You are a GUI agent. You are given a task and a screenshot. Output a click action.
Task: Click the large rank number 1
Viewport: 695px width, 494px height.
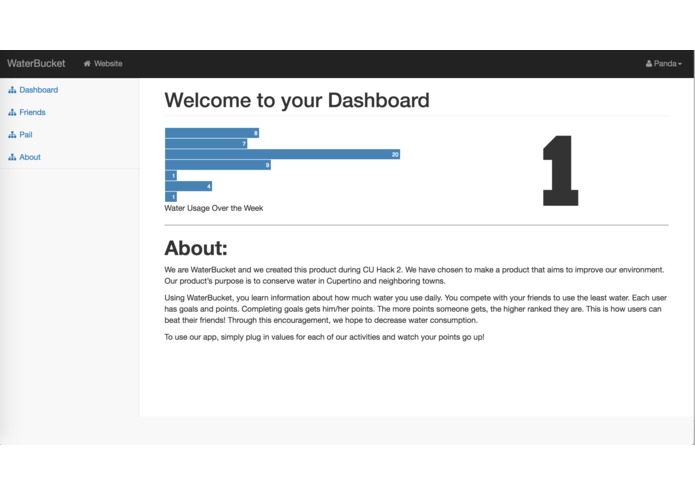pos(560,171)
